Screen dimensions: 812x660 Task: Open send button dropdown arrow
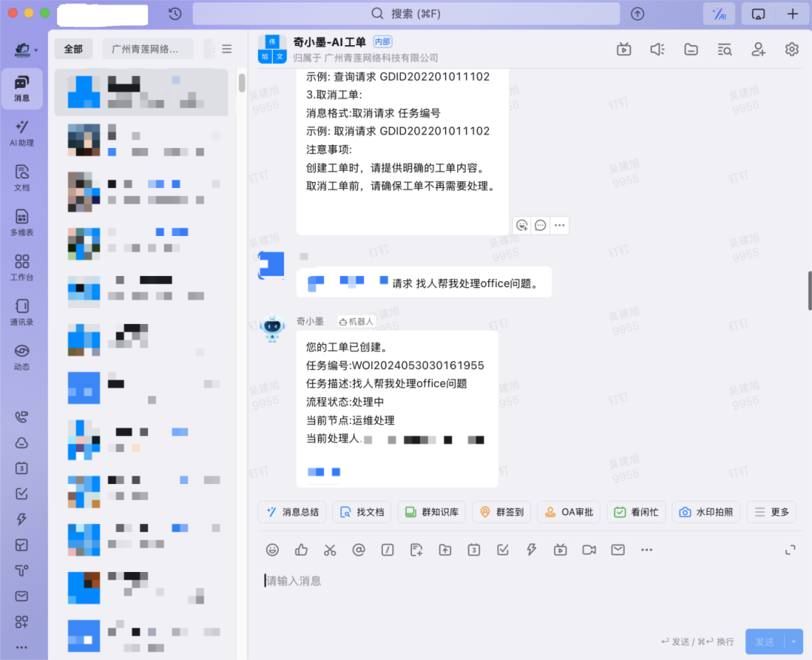[x=793, y=642]
